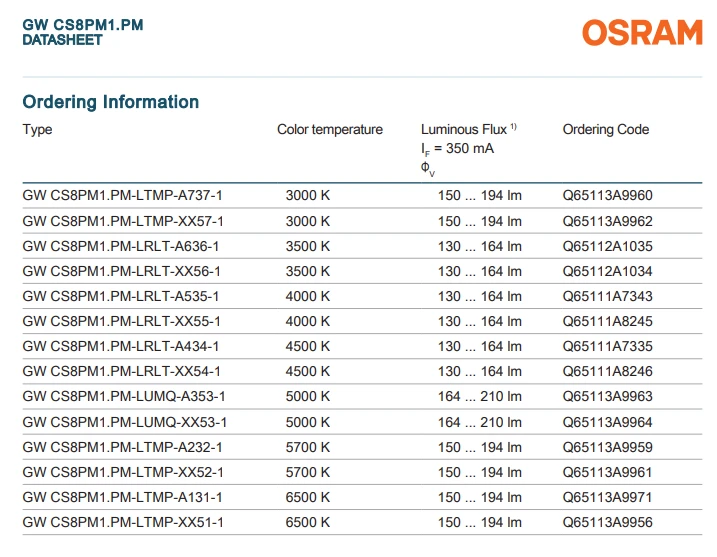Viewport: 717px width, 557px height.
Task: Click type GW CS8PM1.PM-LTMP-A232-1
Action: click(123, 447)
